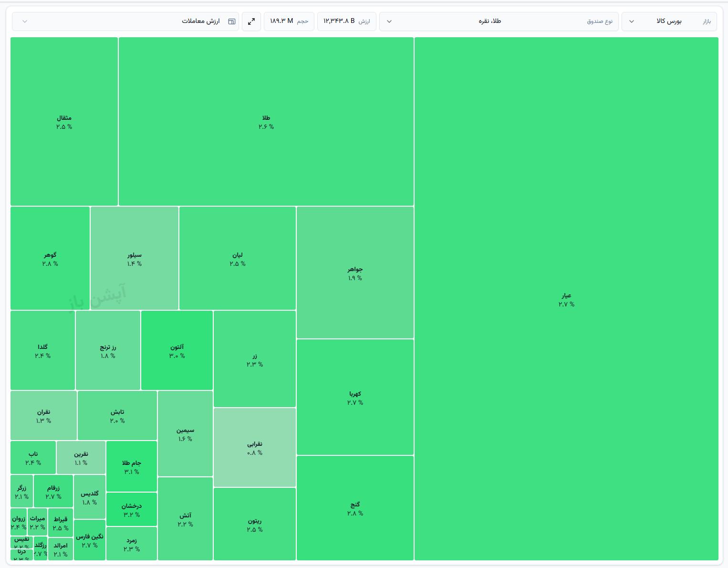Click the حجم volume box
The width and height of the screenshot is (728, 568).
pyautogui.click(x=289, y=21)
